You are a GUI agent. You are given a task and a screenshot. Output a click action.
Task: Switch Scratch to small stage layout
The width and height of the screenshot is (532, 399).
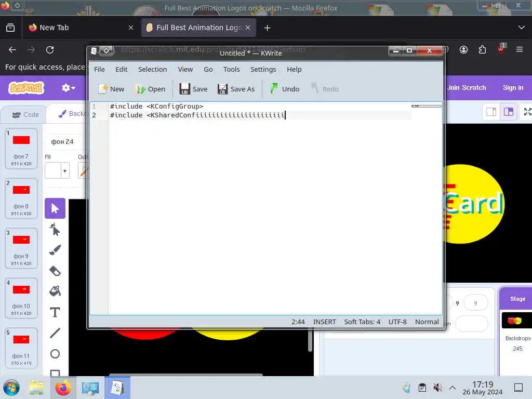click(x=491, y=112)
